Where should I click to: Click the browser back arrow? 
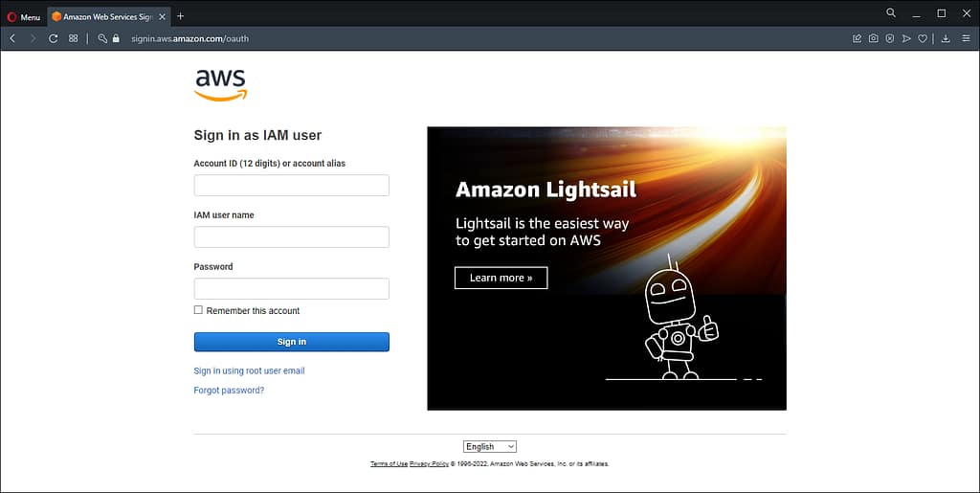[12, 38]
